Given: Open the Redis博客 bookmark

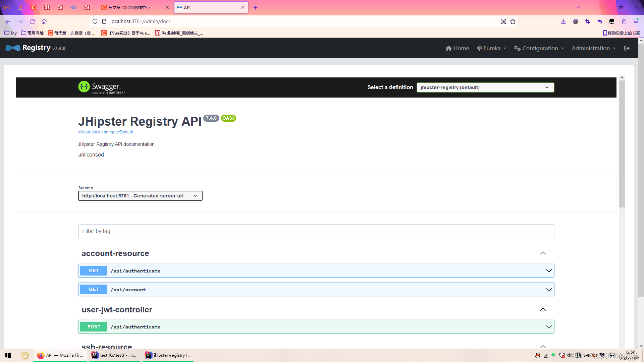Looking at the screenshot, I should pos(179,33).
